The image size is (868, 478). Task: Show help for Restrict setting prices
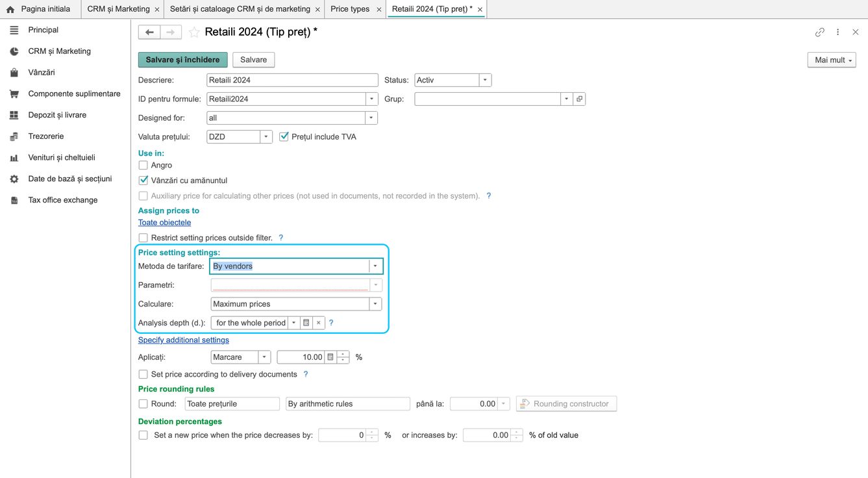[x=281, y=238]
